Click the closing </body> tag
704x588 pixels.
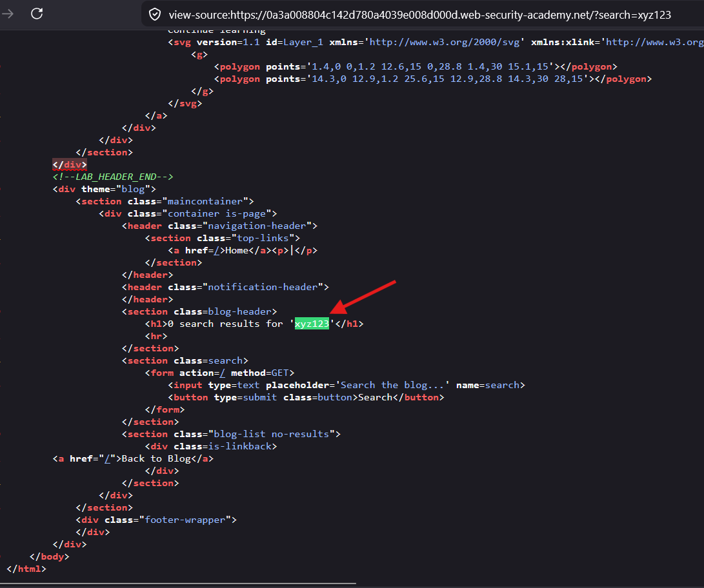click(50, 557)
